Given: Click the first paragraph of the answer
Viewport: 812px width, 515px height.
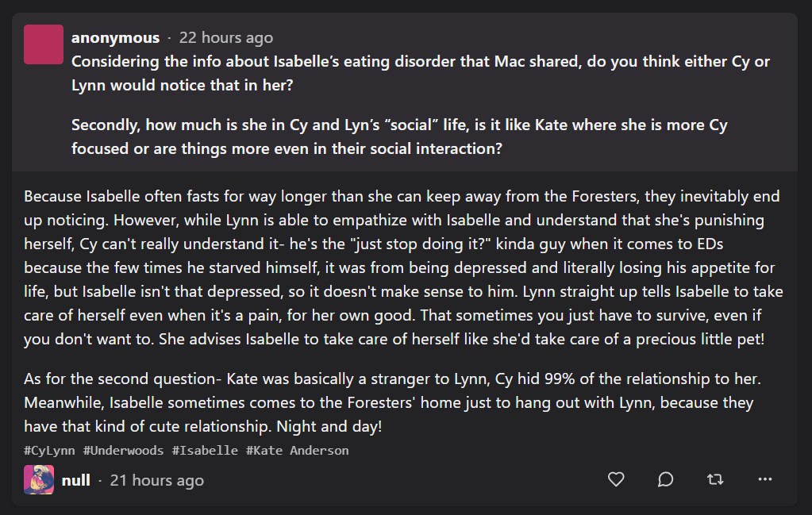Looking at the screenshot, I should [x=403, y=267].
